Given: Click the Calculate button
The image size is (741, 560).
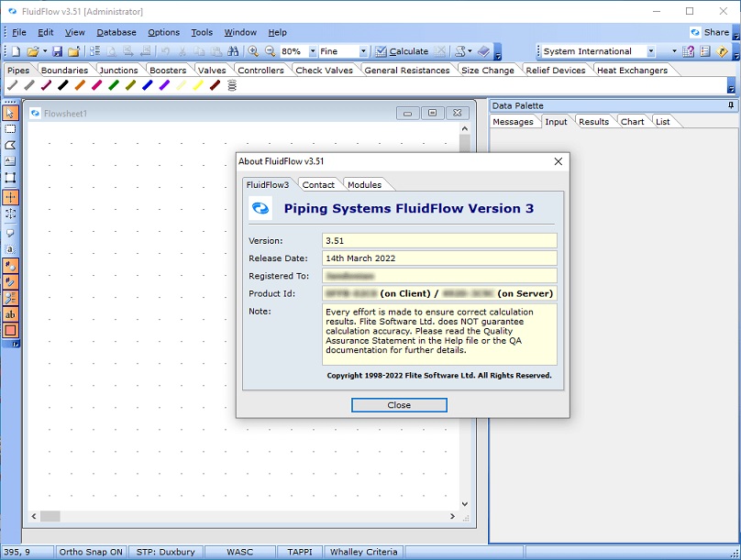Looking at the screenshot, I should (x=403, y=51).
